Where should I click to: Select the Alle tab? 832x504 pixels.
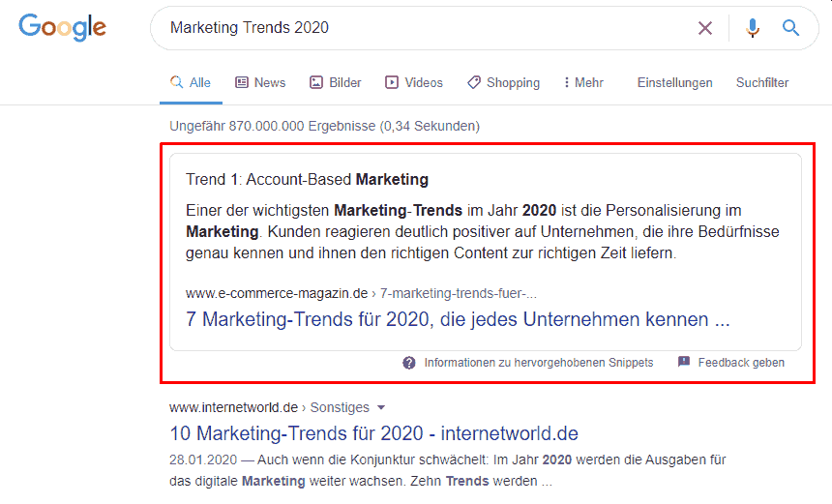191,83
